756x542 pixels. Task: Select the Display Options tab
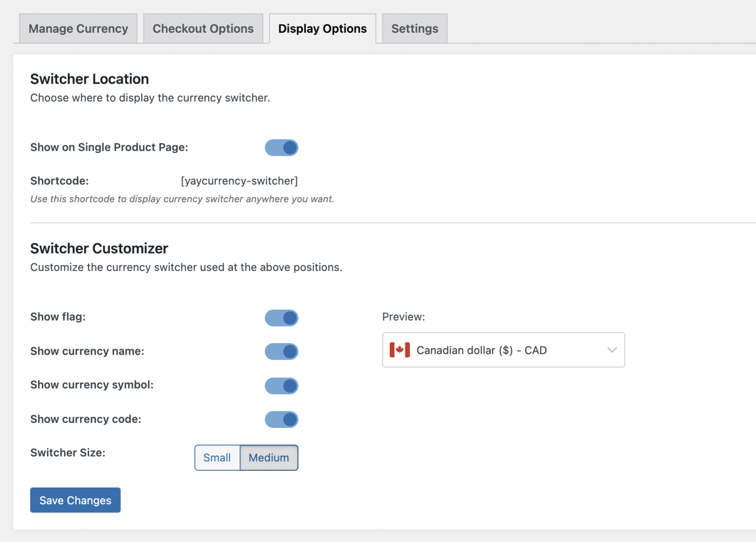point(322,29)
